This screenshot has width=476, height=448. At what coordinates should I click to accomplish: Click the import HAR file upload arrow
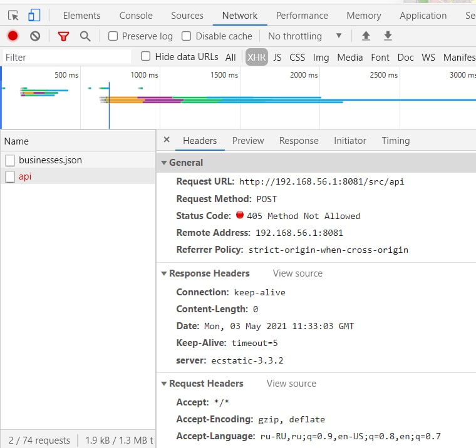[x=366, y=36]
